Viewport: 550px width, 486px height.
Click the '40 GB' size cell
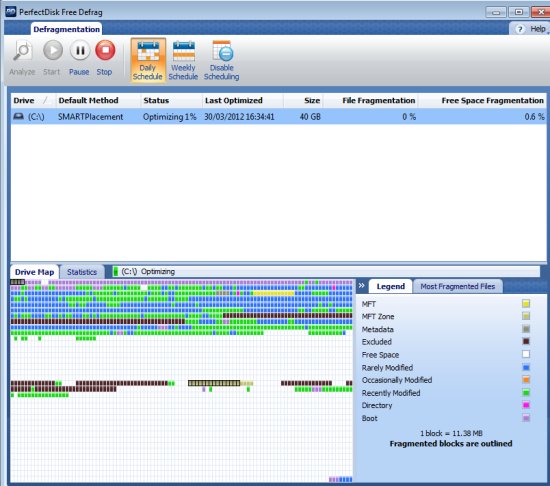click(310, 117)
